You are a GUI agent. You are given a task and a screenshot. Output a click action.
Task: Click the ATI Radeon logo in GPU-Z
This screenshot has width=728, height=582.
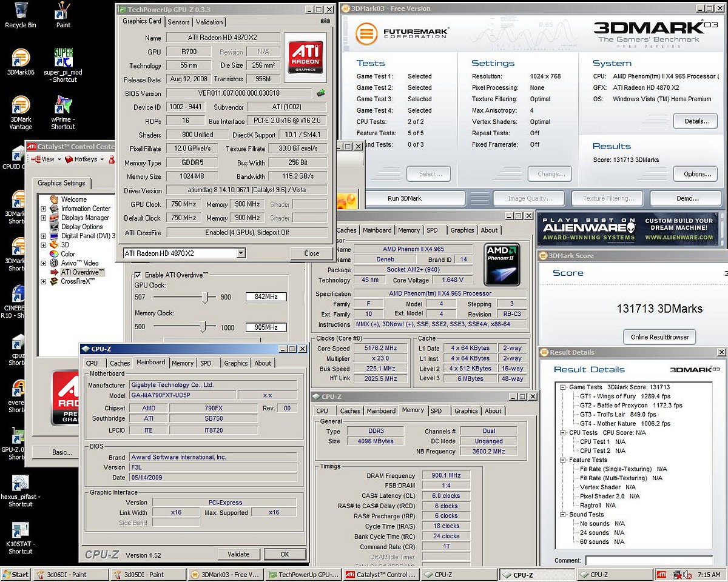pyautogui.click(x=306, y=57)
